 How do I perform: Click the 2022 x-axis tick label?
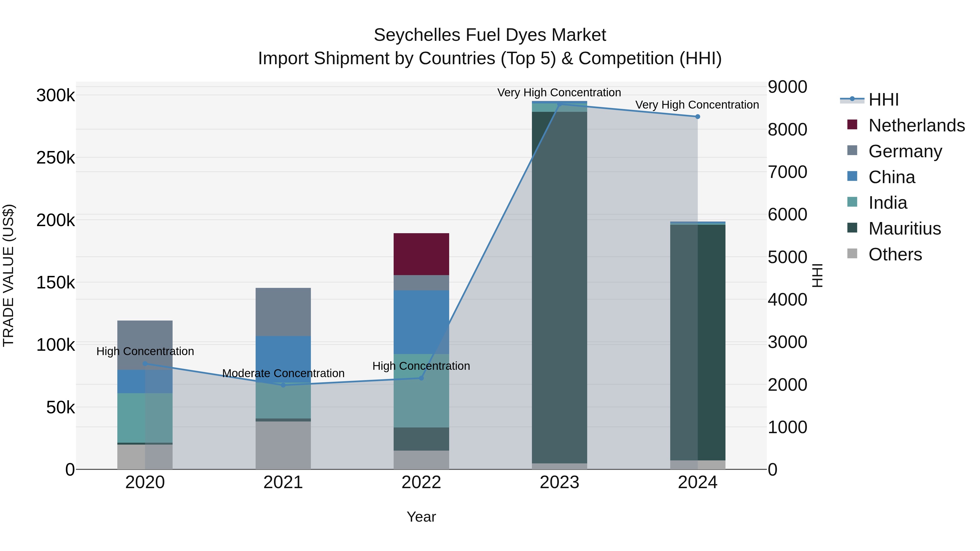(x=421, y=482)
